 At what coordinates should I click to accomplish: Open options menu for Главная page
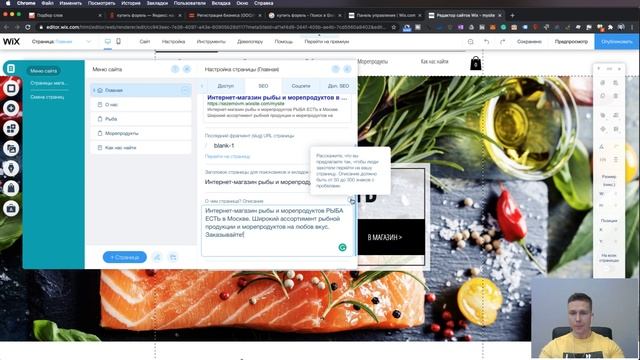pyautogui.click(x=185, y=90)
